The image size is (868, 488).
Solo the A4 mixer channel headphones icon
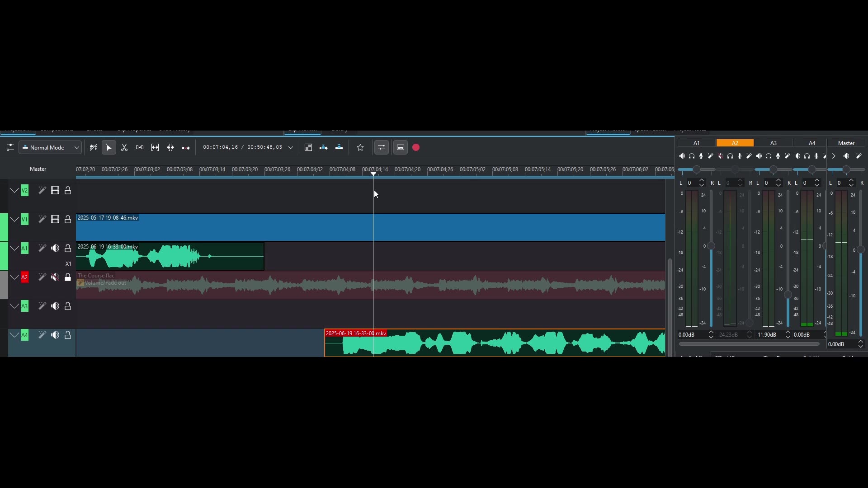807,156
